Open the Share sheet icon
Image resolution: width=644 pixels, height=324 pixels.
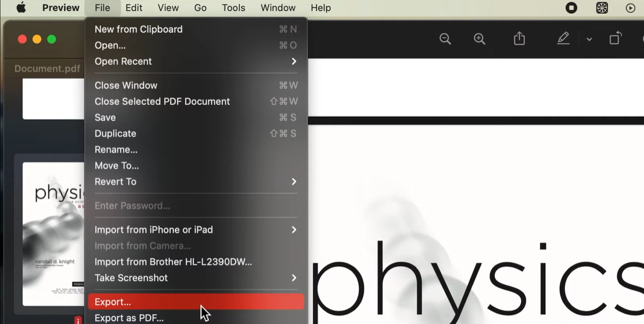(x=519, y=39)
